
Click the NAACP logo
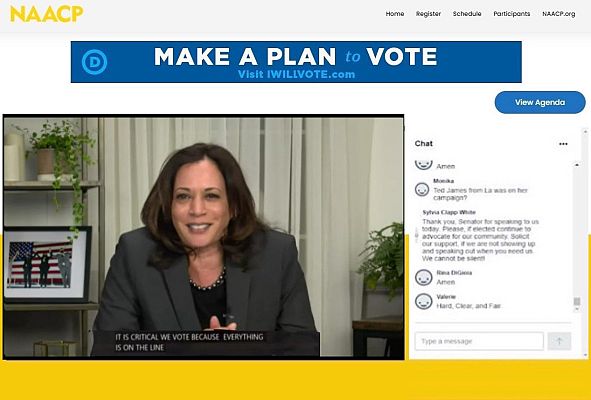(x=46, y=14)
